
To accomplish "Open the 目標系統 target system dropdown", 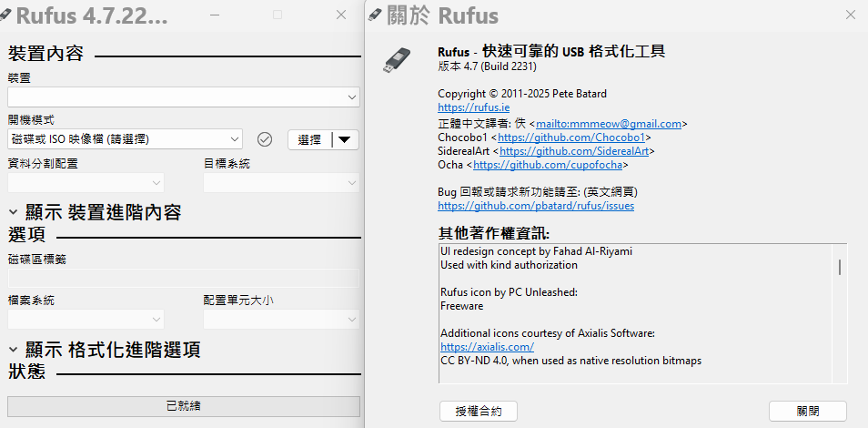I will (x=281, y=182).
